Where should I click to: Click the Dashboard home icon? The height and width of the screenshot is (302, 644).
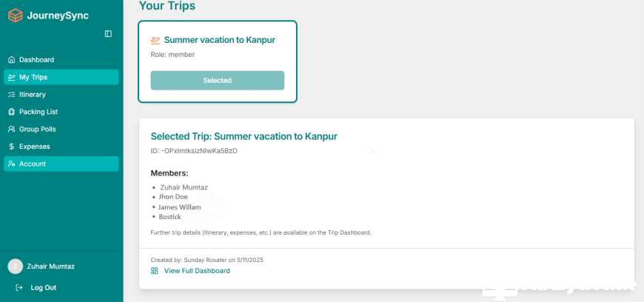pyautogui.click(x=11, y=60)
